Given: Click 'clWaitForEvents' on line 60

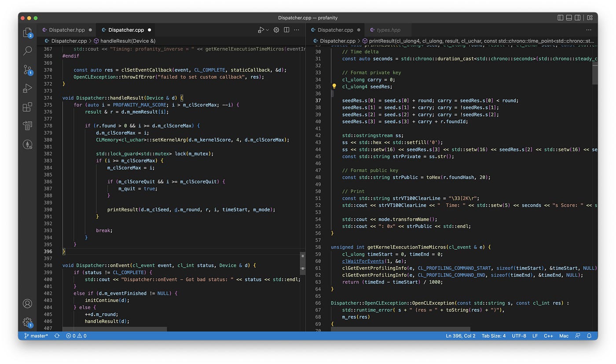Looking at the screenshot, I should pyautogui.click(x=363, y=261).
